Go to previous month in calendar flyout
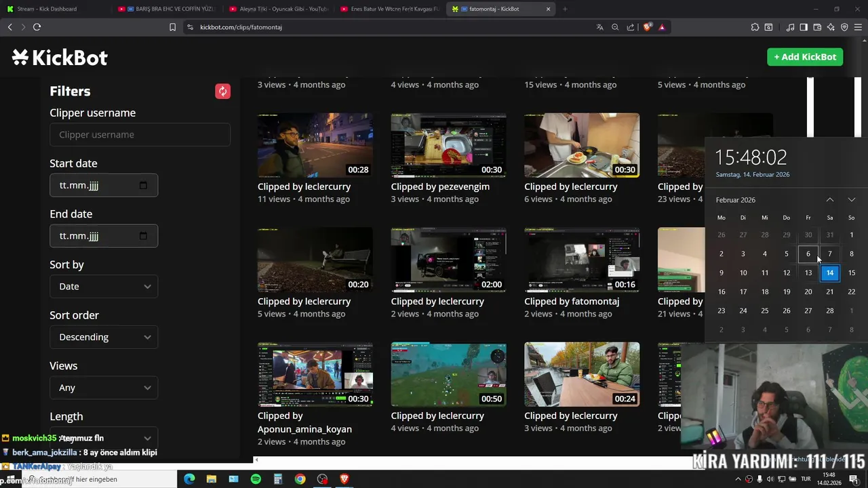Viewport: 868px width, 488px height. pos(830,200)
